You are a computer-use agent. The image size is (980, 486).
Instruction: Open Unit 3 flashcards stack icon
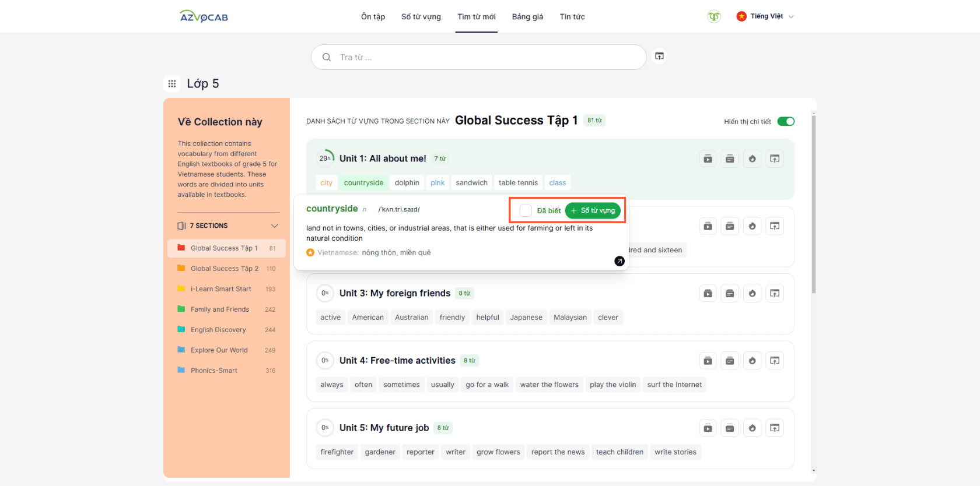[730, 293]
